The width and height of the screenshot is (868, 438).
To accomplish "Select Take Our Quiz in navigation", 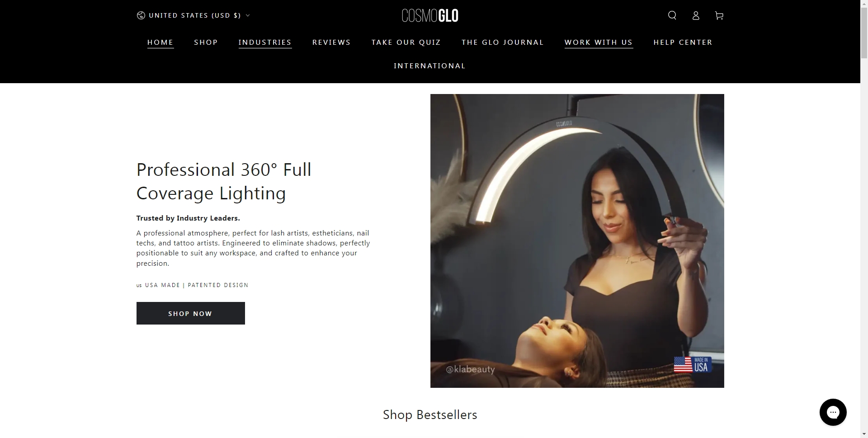I will pyautogui.click(x=406, y=42).
